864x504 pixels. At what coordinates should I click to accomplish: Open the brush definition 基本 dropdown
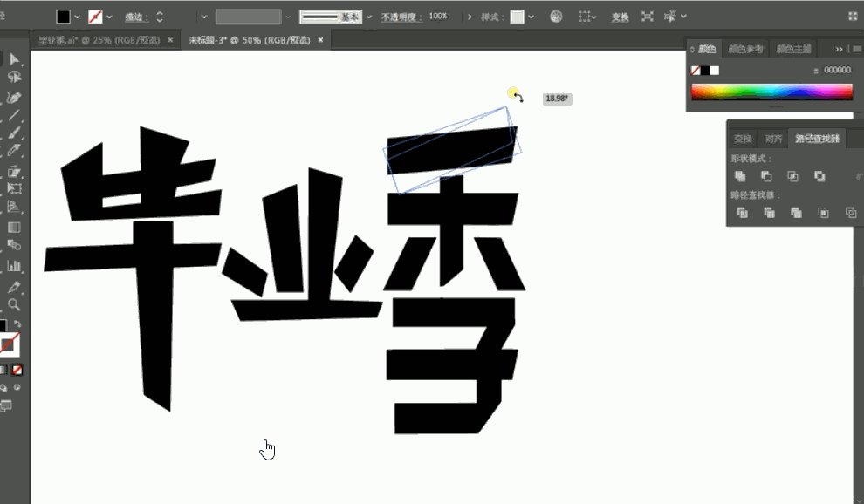(x=369, y=17)
